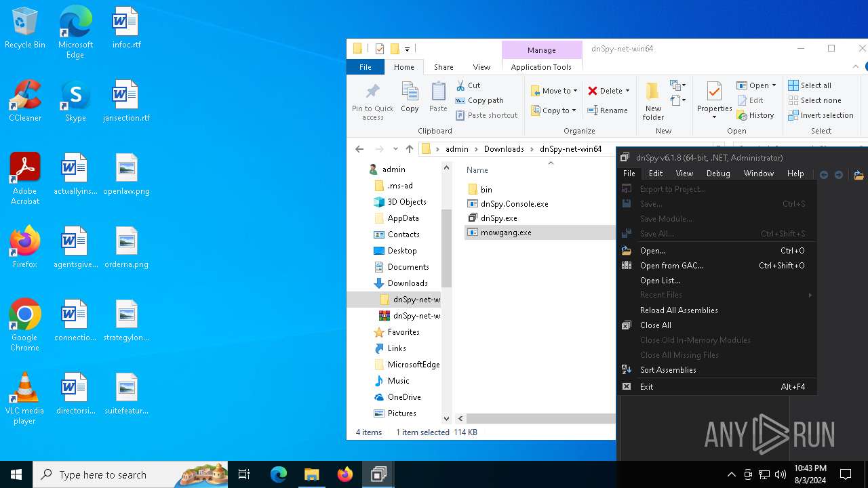The height and width of the screenshot is (488, 868).
Task: Click Invert selection in ribbon
Action: click(x=821, y=115)
